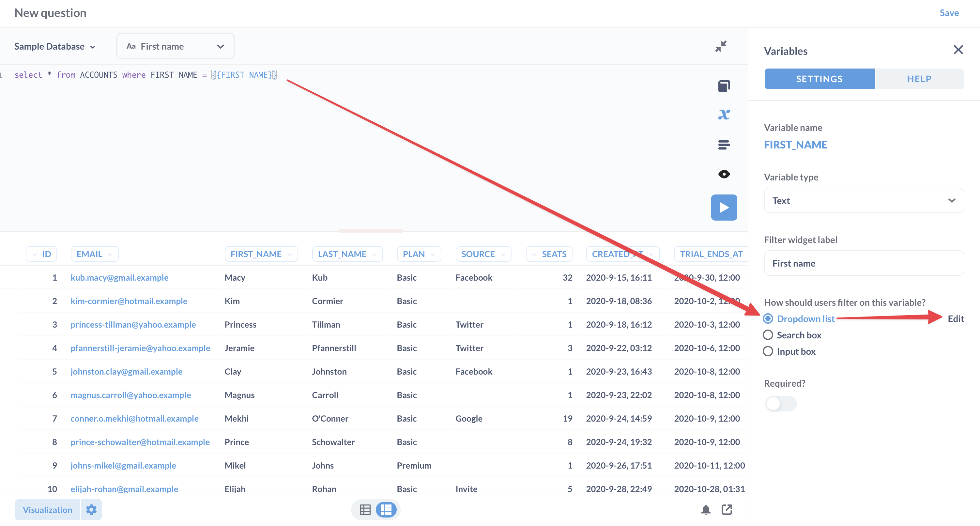Open the FIRST_NAME column header menu
This screenshot has width=980, height=526.
point(261,254)
